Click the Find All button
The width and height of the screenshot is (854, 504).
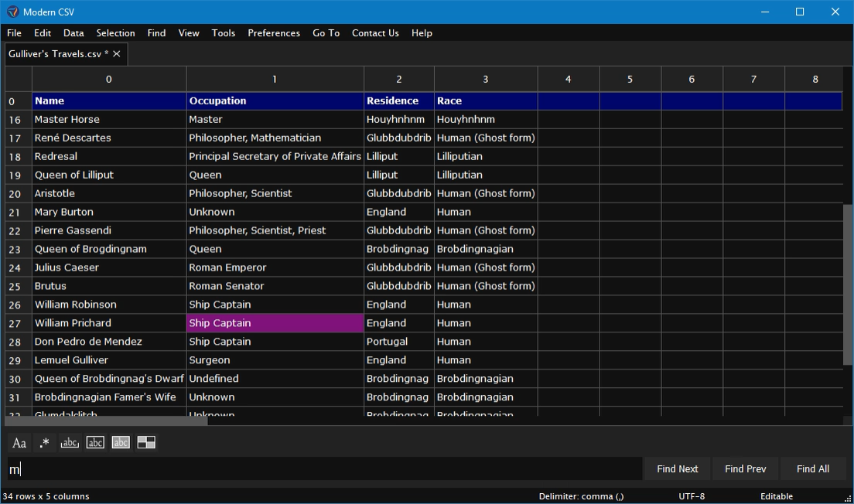812,468
